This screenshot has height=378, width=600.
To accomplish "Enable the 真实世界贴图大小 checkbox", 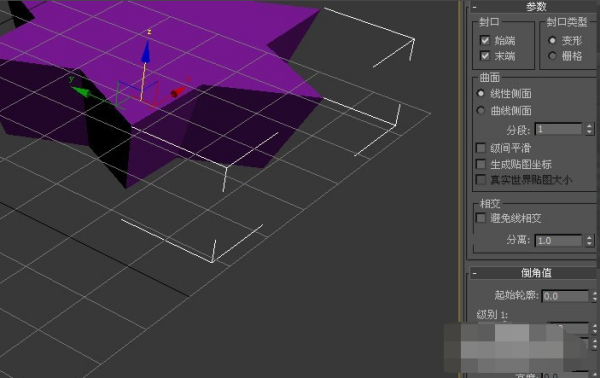I will click(x=481, y=179).
